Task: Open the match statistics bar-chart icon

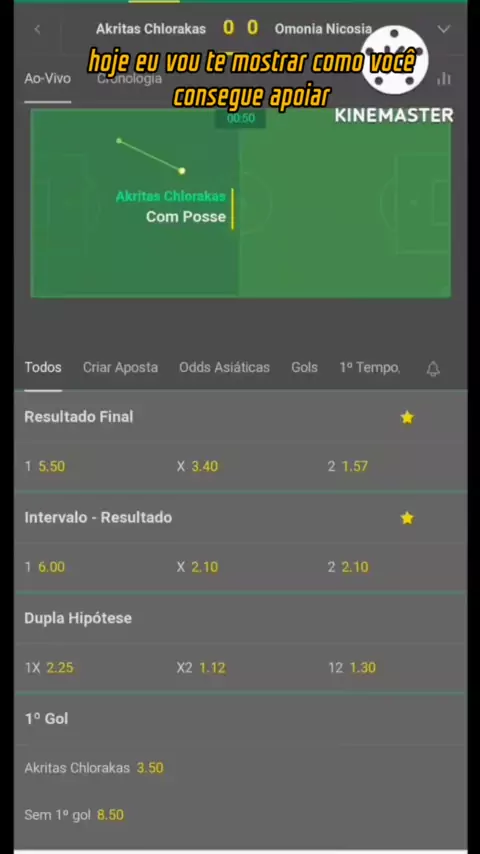Action: point(444,79)
